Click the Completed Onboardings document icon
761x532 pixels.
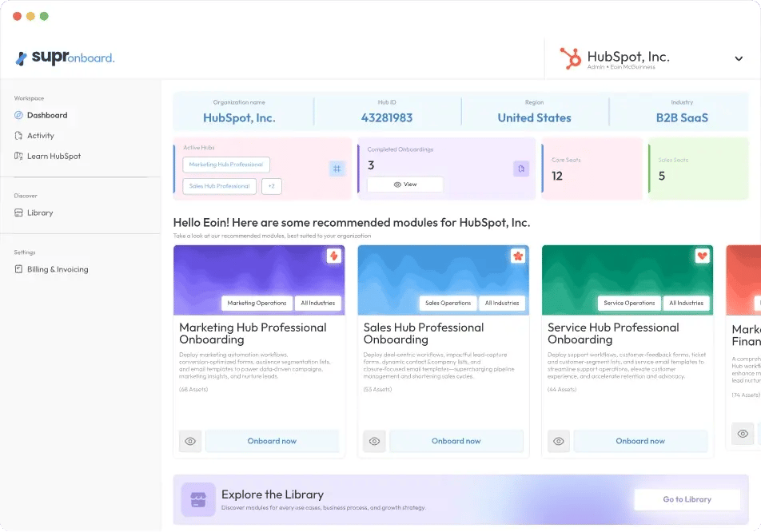coord(520,169)
